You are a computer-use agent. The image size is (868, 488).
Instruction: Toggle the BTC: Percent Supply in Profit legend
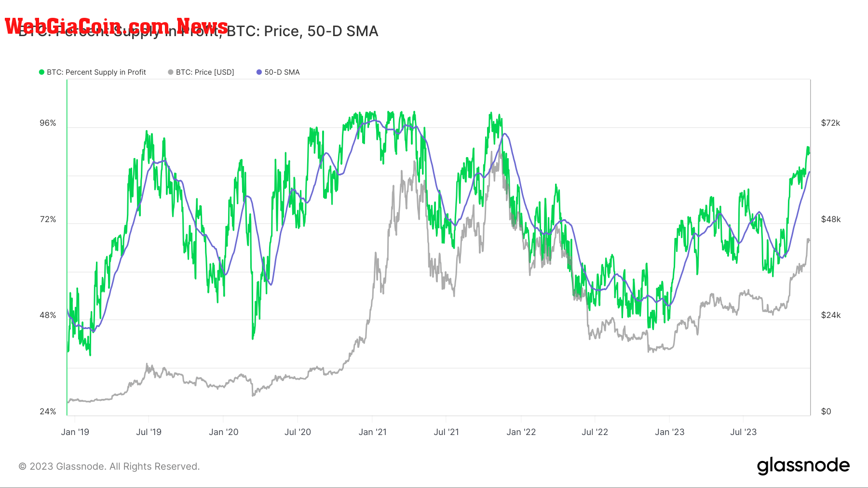point(93,72)
